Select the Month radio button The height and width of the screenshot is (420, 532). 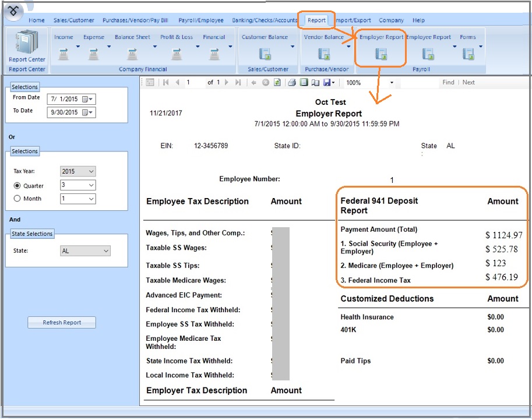17,199
